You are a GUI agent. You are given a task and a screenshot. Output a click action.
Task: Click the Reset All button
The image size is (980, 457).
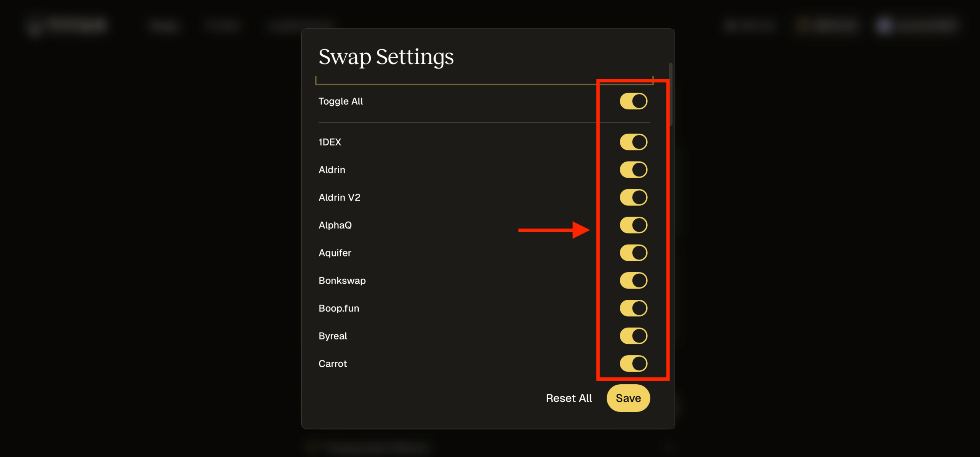(569, 398)
